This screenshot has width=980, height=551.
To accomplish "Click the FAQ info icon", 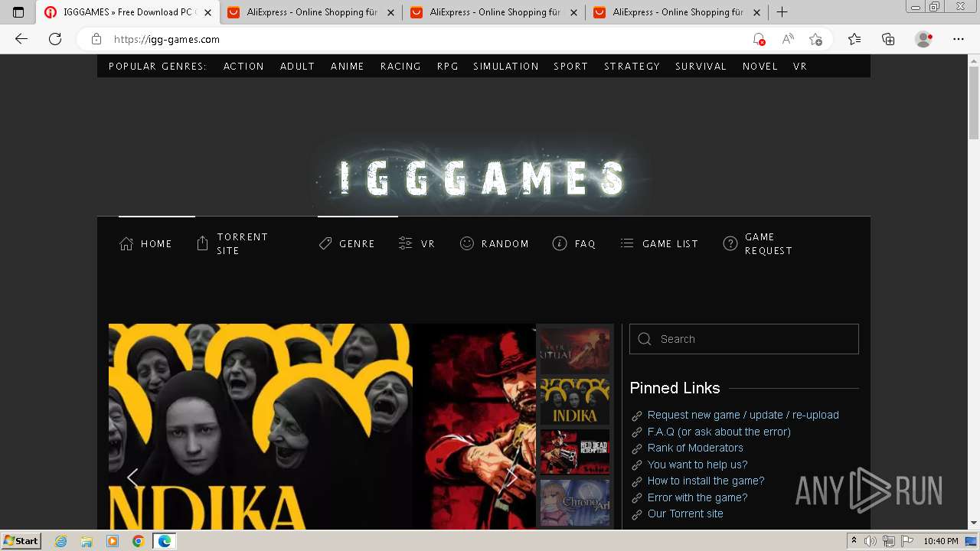I will (x=560, y=243).
